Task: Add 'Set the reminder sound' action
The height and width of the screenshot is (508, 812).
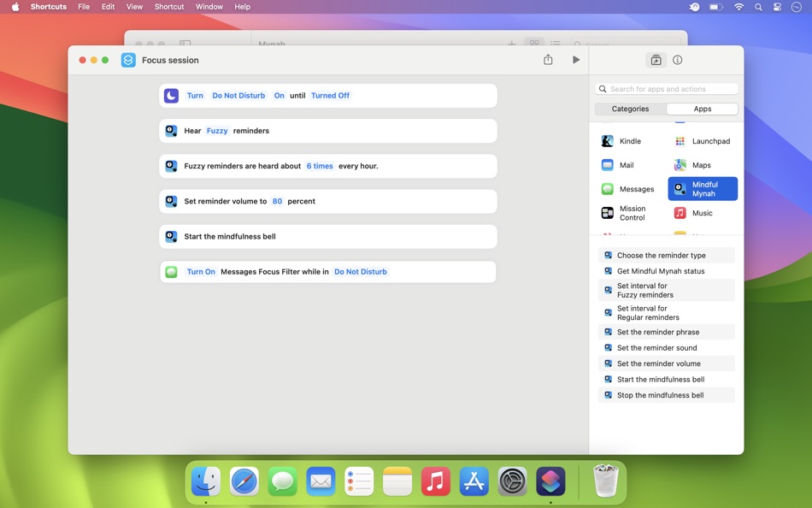Action: click(667, 348)
